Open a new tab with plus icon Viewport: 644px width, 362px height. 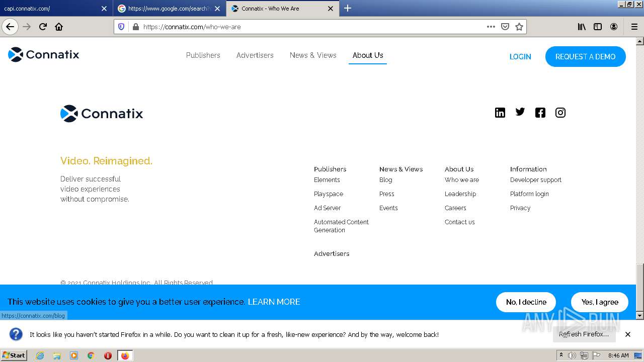(347, 8)
